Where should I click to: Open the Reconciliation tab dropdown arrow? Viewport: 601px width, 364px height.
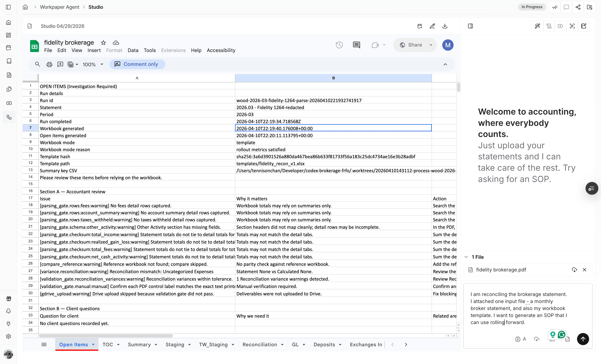(282, 345)
